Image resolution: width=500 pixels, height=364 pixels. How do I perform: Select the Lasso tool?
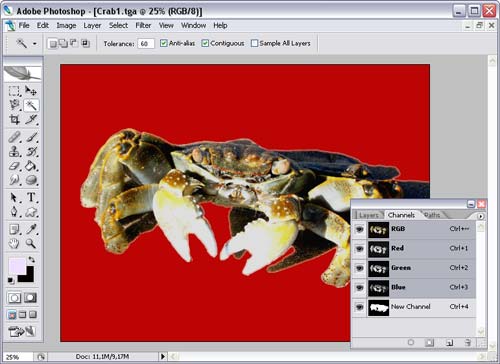click(14, 105)
